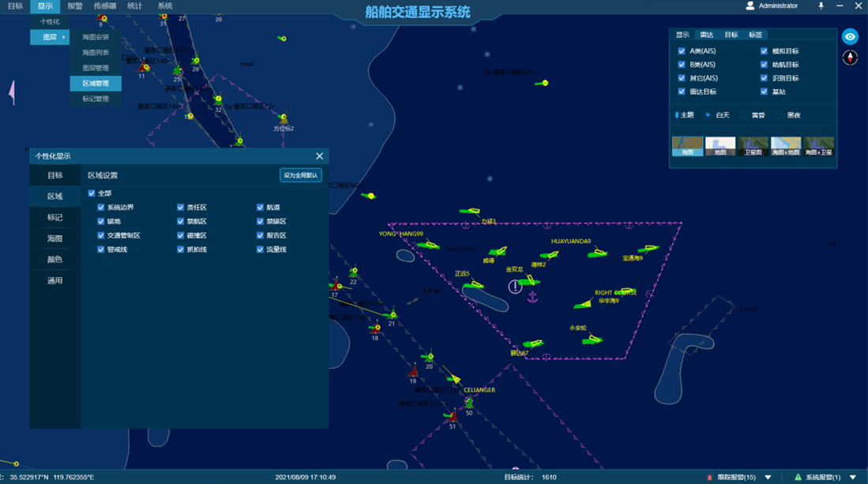The width and height of the screenshot is (868, 484).
Task: Click the compass north icon
Action: pos(850,58)
